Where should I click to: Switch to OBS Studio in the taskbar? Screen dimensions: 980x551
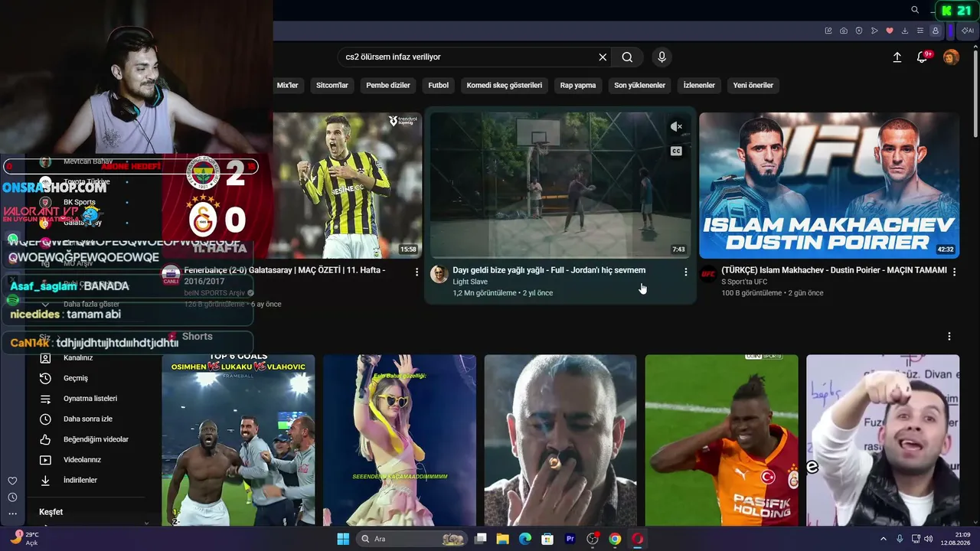coord(592,539)
